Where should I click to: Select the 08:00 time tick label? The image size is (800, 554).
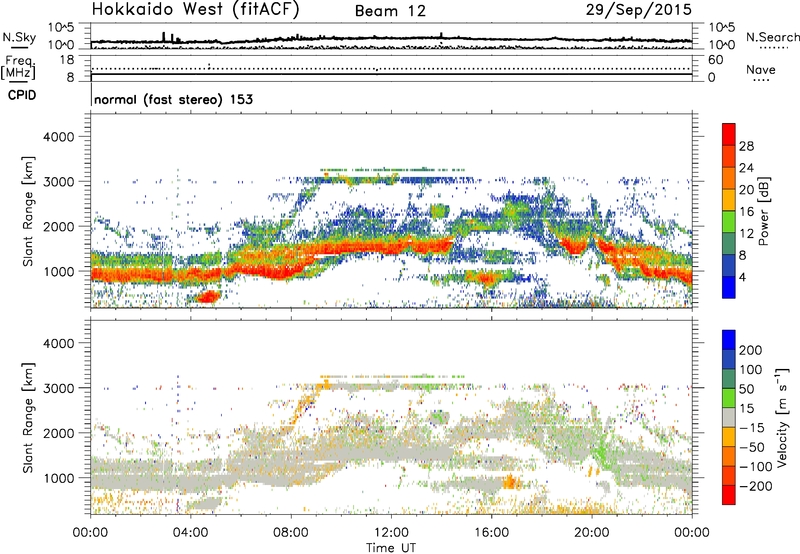click(291, 533)
